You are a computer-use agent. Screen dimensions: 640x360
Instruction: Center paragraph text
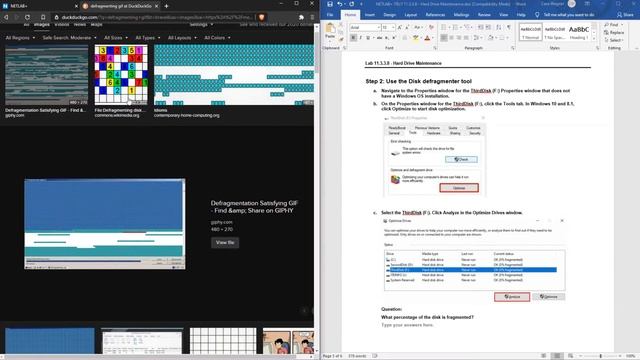point(451,38)
